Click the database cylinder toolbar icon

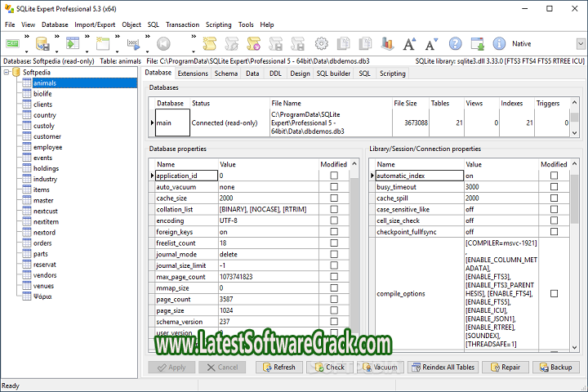pos(40,43)
